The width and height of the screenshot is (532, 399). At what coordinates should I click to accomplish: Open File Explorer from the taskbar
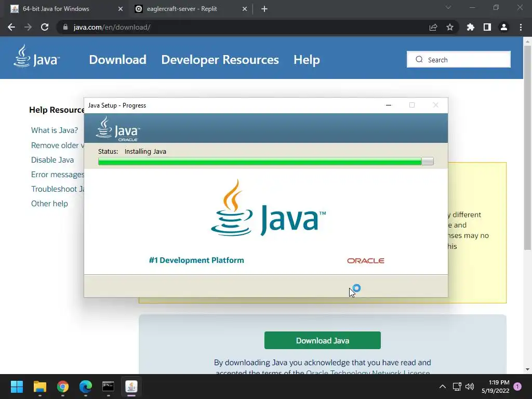tap(39, 387)
